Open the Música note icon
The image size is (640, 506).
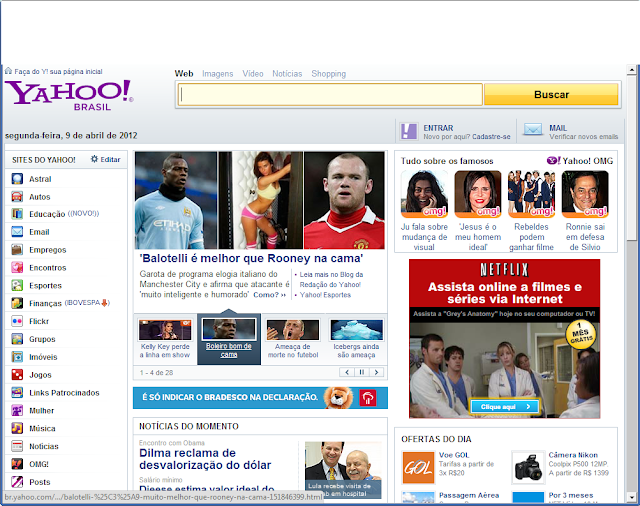pyautogui.click(x=17, y=428)
